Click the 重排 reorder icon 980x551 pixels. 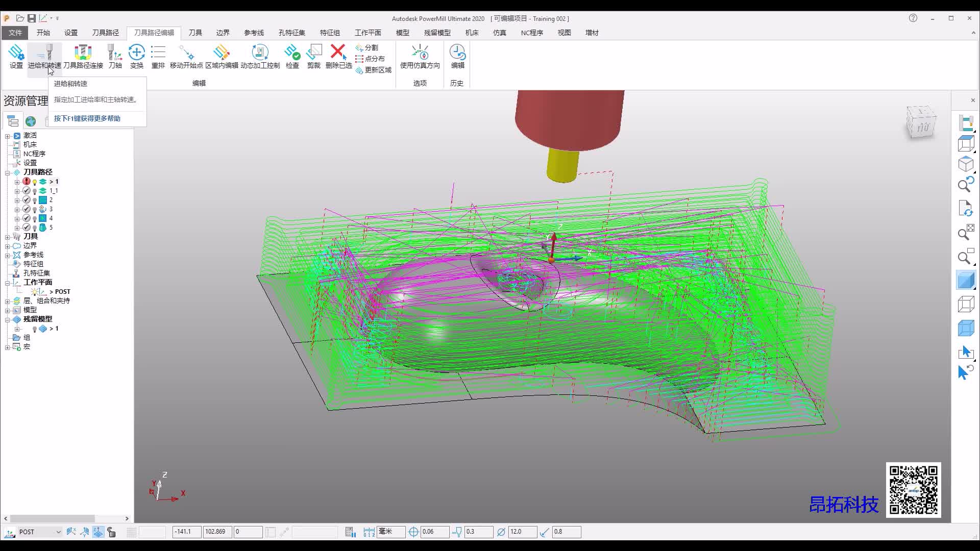[x=158, y=56]
